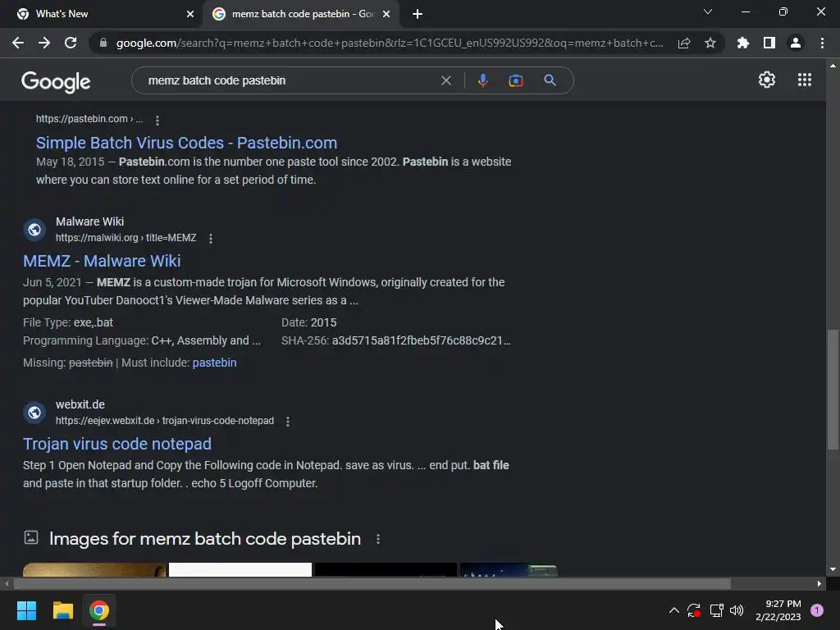Click the Google search input field
This screenshot has height=630, width=840.
[x=290, y=80]
